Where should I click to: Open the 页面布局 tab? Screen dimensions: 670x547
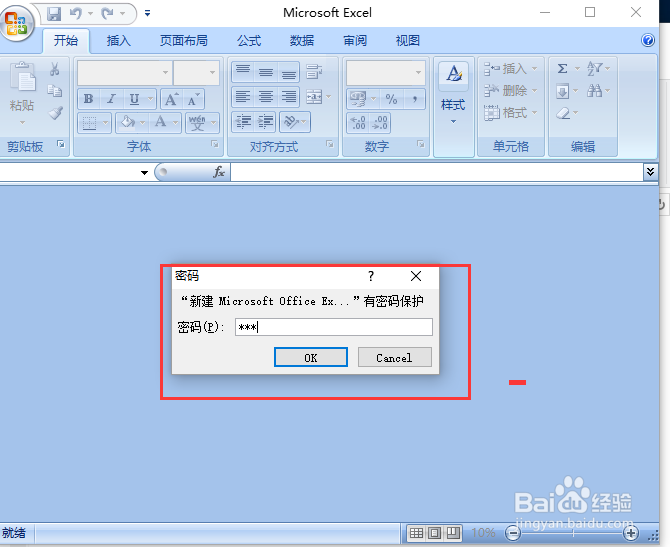pyautogui.click(x=184, y=41)
